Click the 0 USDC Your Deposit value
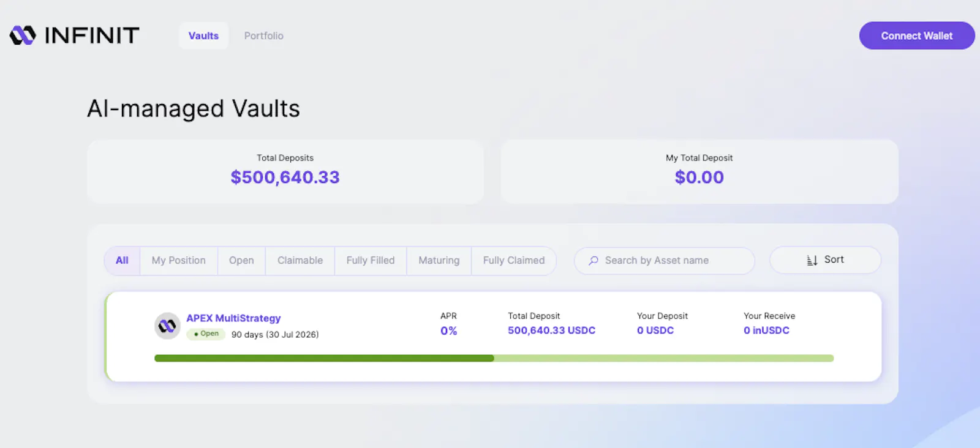 (x=655, y=330)
